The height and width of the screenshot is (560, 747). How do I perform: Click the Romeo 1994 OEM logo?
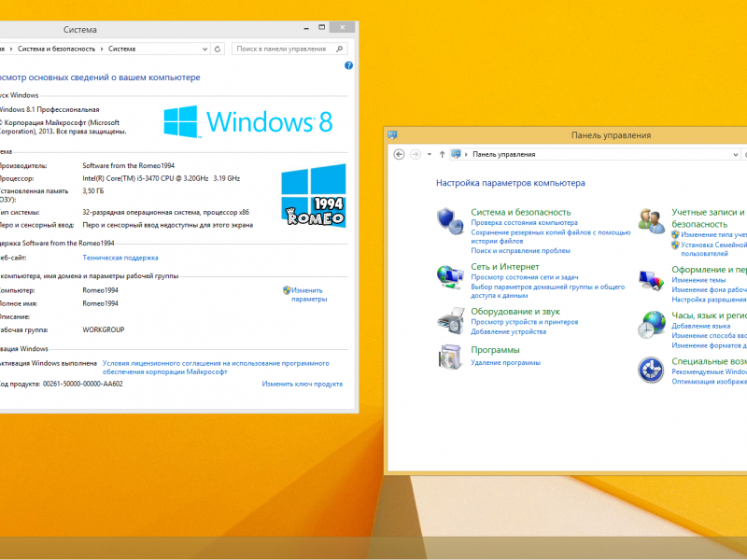(x=314, y=195)
